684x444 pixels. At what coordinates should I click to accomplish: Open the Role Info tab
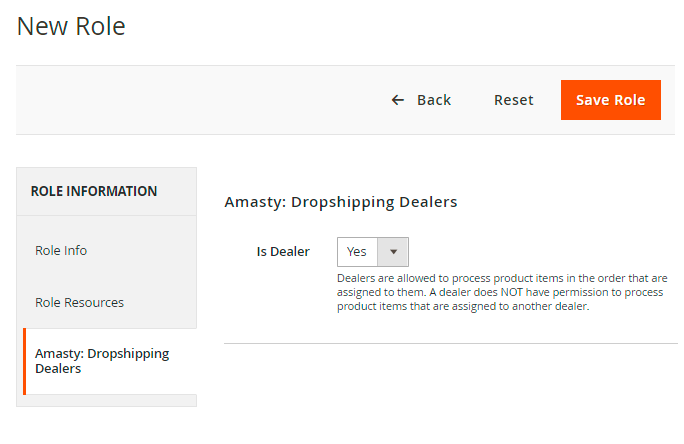click(x=61, y=250)
